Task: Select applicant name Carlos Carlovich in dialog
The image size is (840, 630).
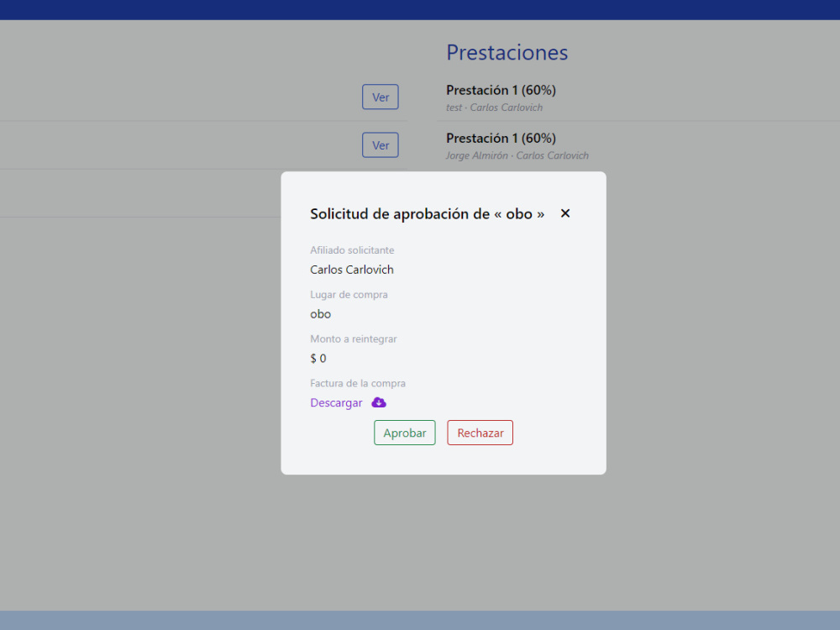Action: point(352,270)
